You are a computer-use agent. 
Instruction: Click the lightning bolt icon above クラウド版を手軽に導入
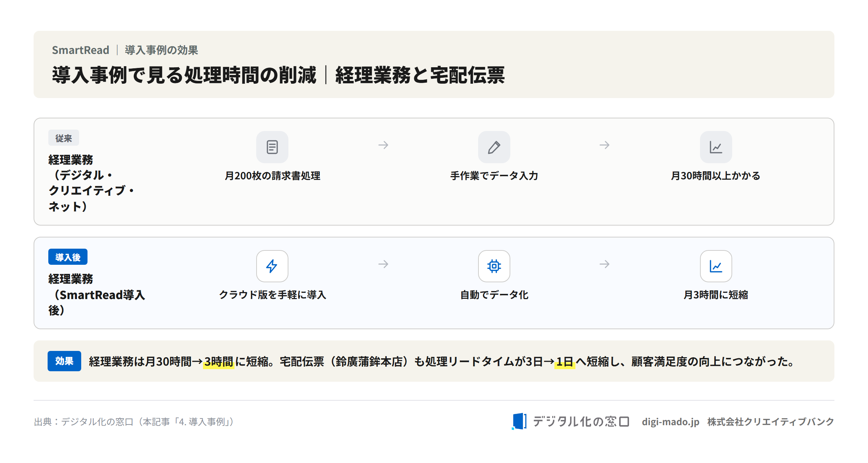point(272,266)
